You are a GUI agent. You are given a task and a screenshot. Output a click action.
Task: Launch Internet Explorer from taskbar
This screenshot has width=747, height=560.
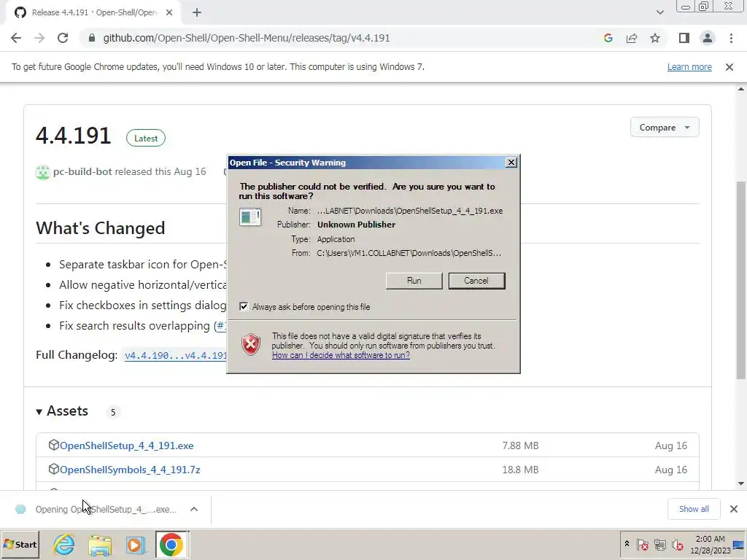click(x=64, y=544)
